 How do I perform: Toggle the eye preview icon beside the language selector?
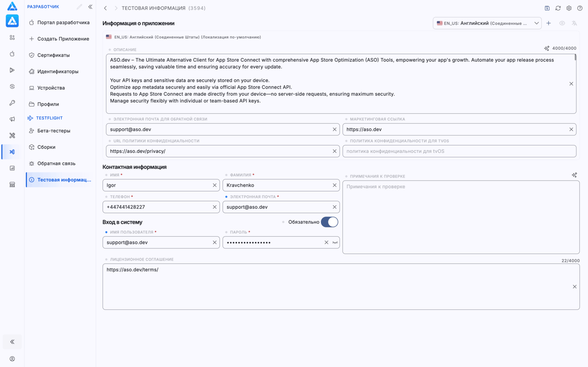coord(562,23)
